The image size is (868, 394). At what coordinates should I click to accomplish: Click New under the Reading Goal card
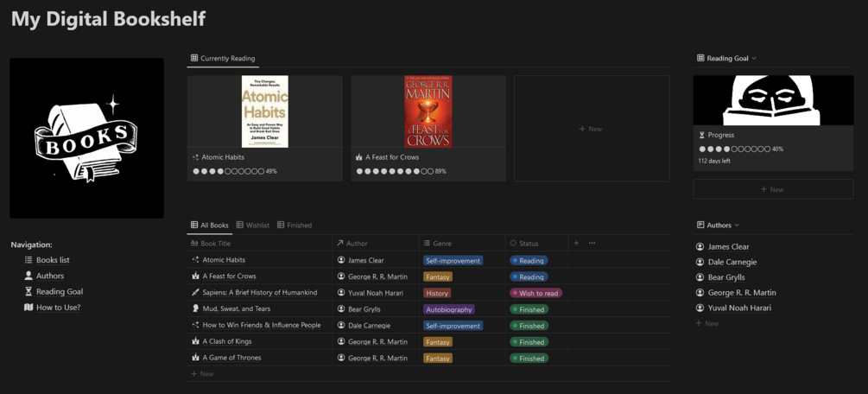(x=773, y=189)
